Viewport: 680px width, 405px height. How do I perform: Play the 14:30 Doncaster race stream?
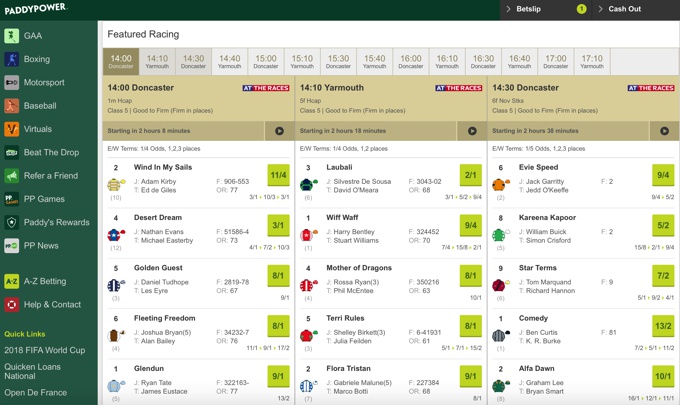(x=664, y=131)
